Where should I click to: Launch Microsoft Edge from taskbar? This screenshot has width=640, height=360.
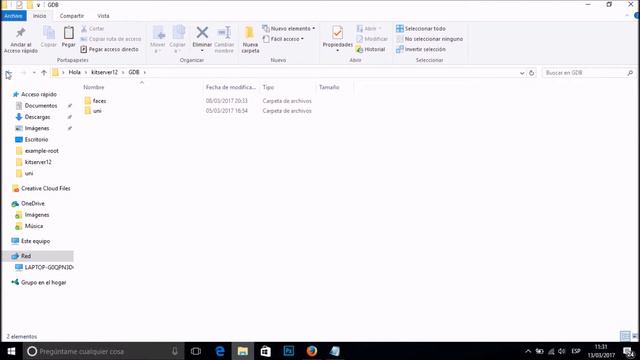(220, 351)
